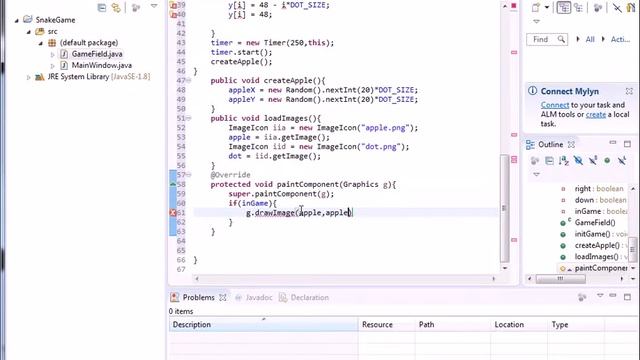Open the Activate task link
Screen dimensions: 640x360
click(x=620, y=39)
